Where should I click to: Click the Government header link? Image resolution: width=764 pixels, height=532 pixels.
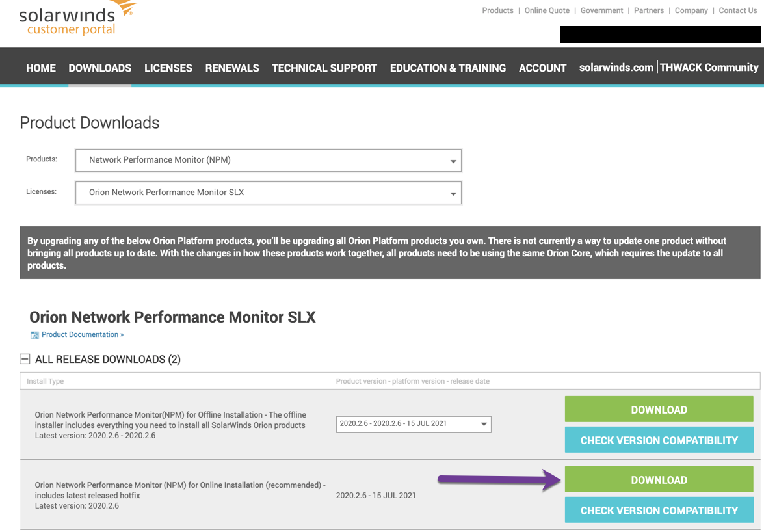pos(601,10)
